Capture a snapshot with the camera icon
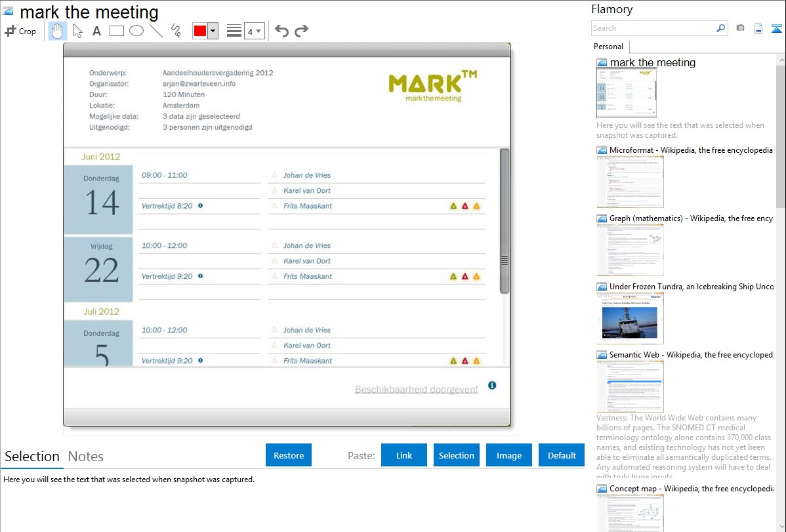 [x=740, y=28]
